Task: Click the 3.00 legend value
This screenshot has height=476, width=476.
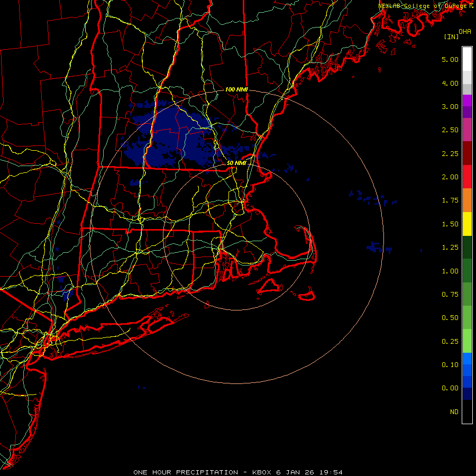Action: pyautogui.click(x=450, y=106)
